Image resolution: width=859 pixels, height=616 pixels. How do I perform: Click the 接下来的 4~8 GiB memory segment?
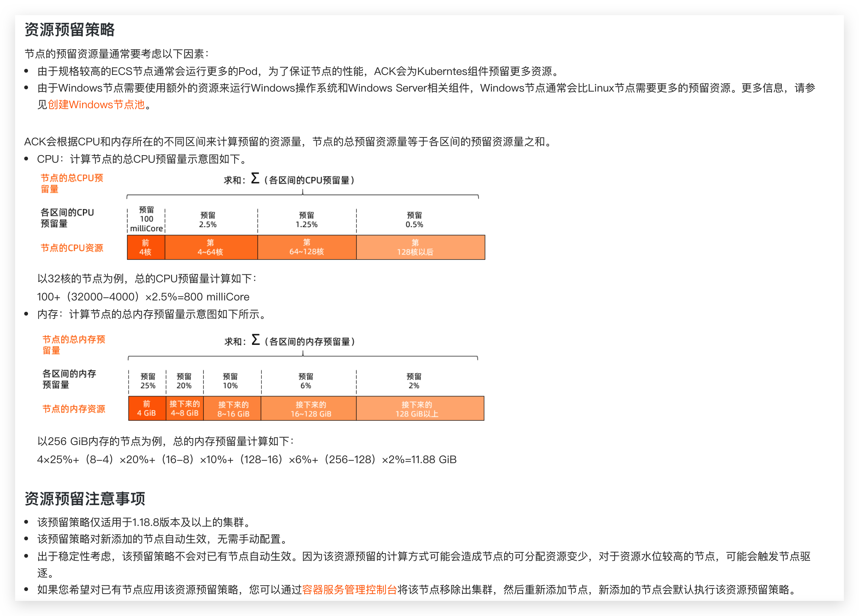tap(185, 408)
